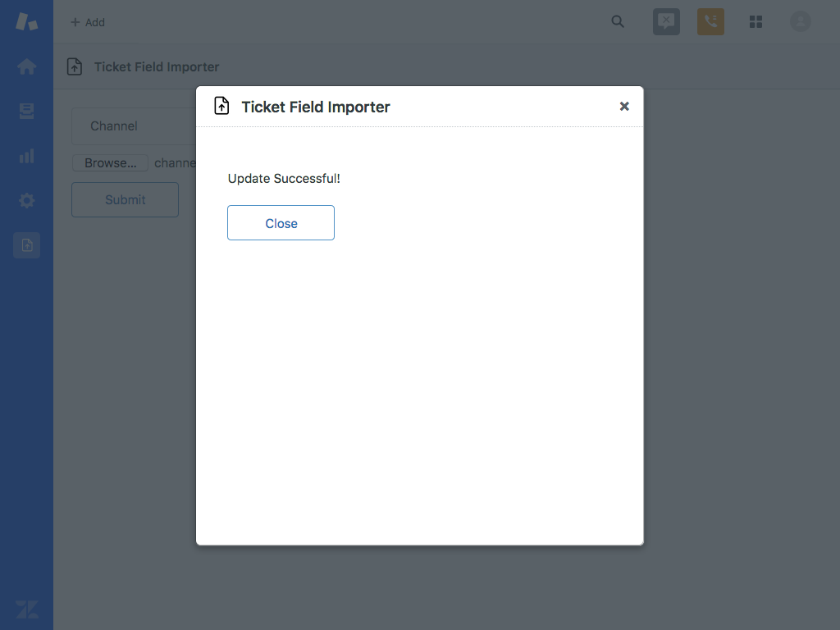Open the Views icon in the sidebar

coord(26,111)
